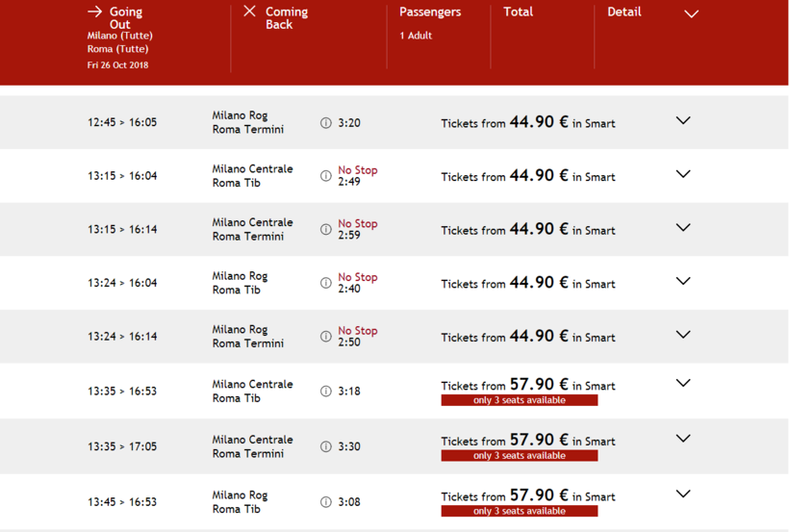Click info icon for 12:45 > 16:05 train
789x532 pixels.
pyautogui.click(x=326, y=123)
